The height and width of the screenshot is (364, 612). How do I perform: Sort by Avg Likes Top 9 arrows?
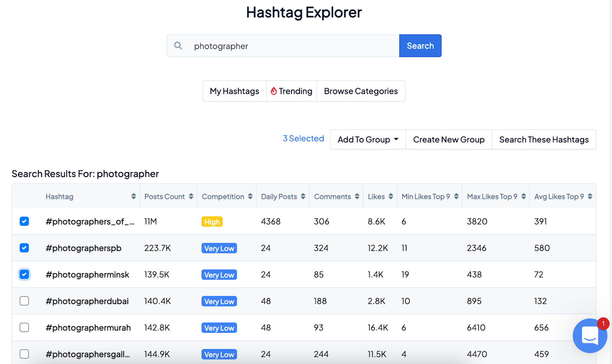(x=590, y=197)
